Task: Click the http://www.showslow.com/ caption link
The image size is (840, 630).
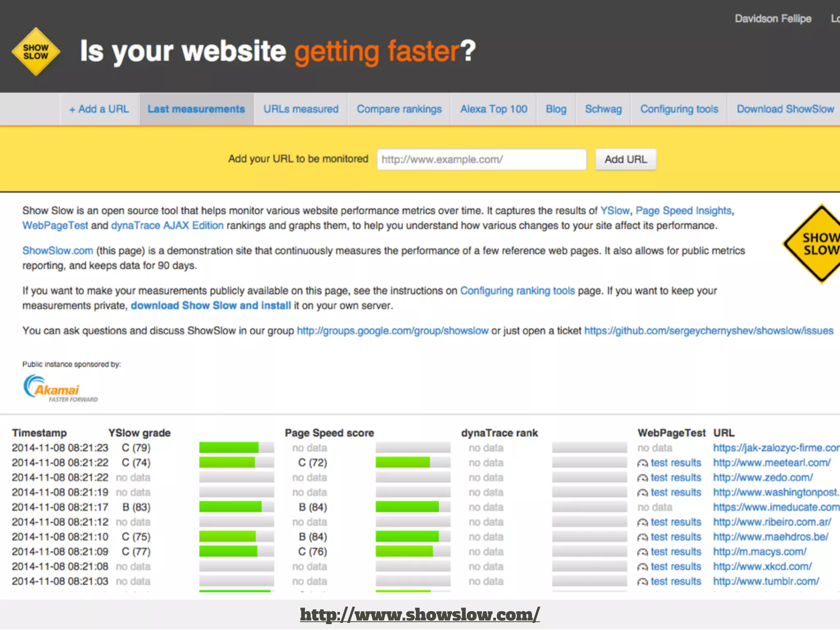Action: (x=420, y=614)
